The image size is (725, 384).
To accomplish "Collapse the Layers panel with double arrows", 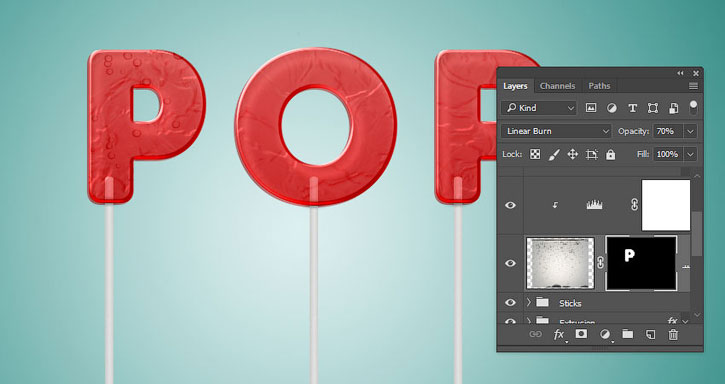I will 680,73.
